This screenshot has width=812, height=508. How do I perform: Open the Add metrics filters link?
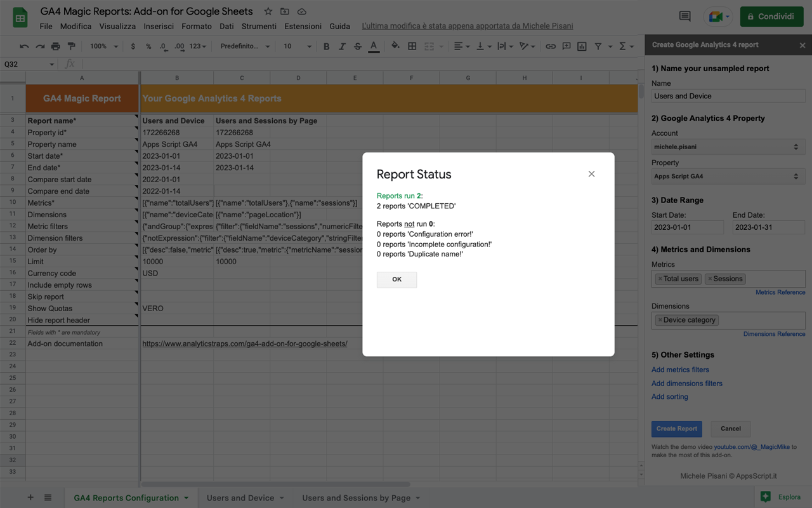coord(680,370)
